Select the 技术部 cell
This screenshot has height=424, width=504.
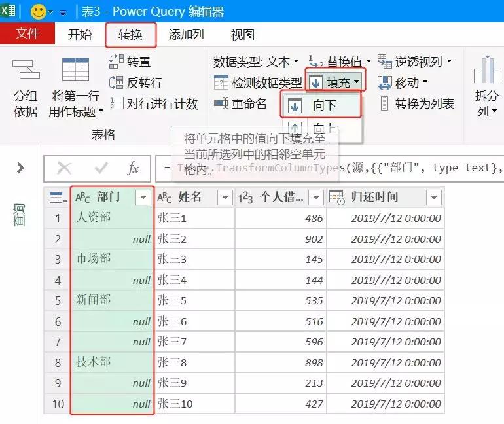pos(112,362)
